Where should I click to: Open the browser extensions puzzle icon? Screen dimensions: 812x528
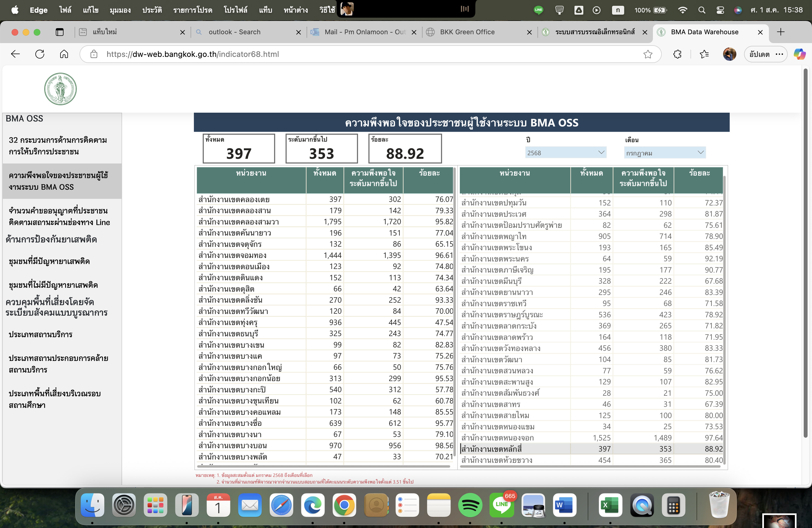677,54
